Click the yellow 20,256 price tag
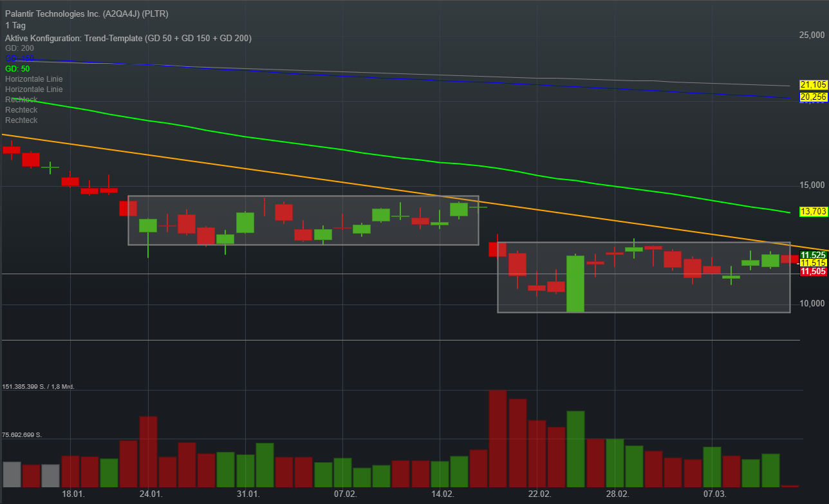Screen dimensions: 829x504 tap(813, 97)
